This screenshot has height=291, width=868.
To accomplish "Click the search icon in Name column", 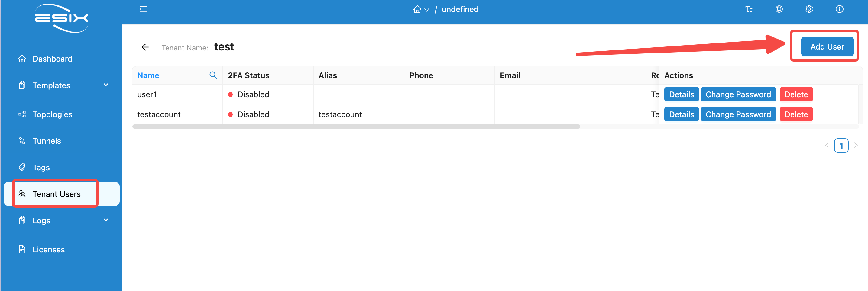I will click(213, 75).
